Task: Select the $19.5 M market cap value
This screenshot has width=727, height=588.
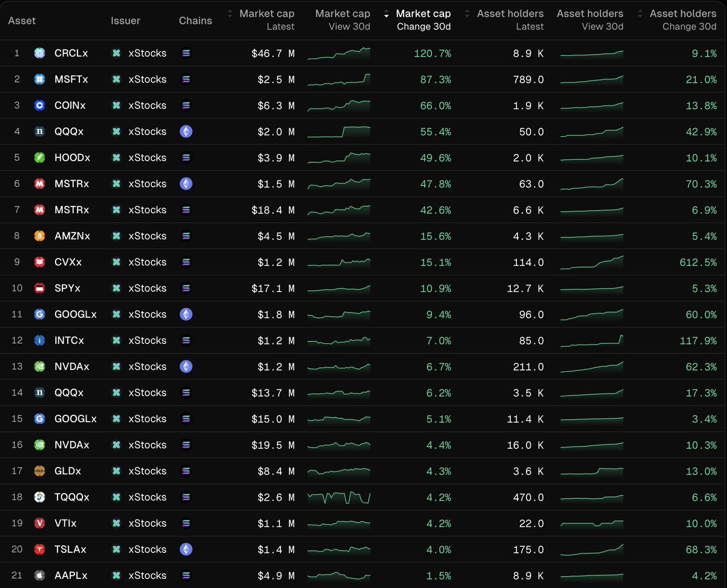Action: pyautogui.click(x=273, y=445)
